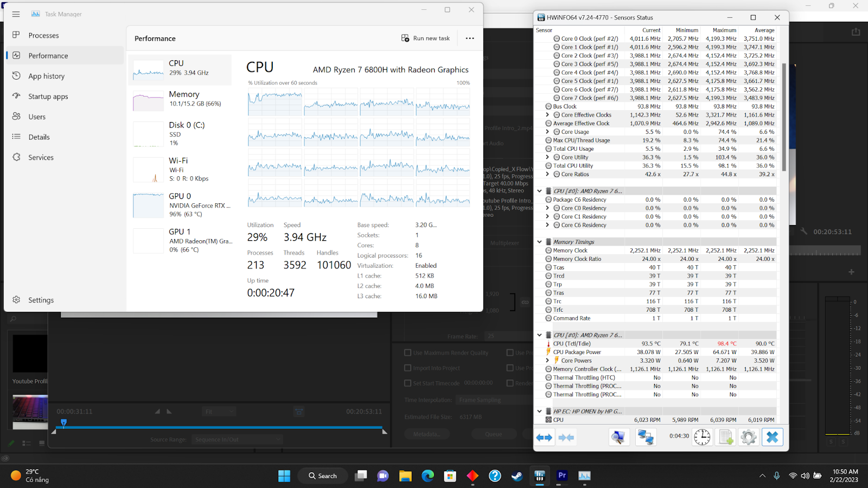Open App history page
Viewport: 868px width, 488px height.
pyautogui.click(x=64, y=76)
